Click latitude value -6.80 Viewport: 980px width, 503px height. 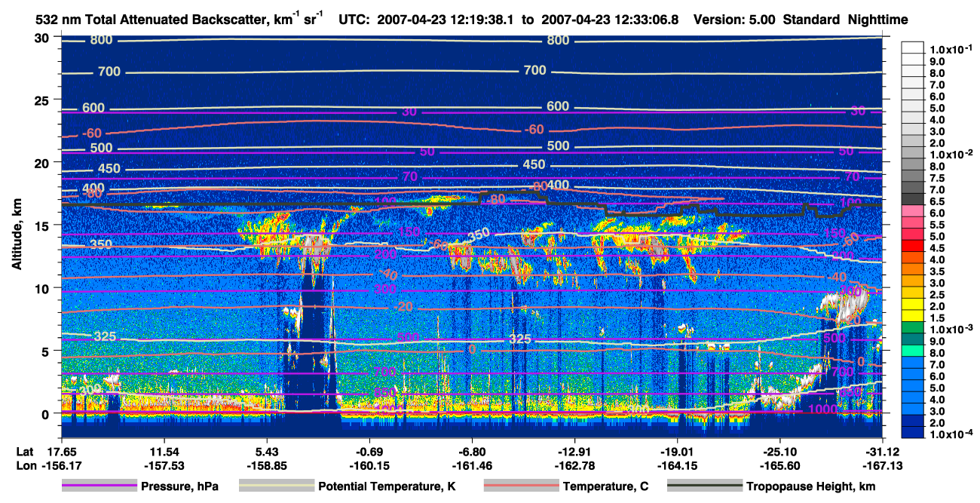tap(472, 451)
